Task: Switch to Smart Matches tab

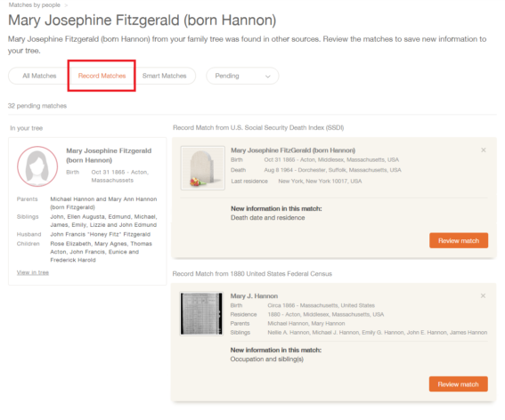Action: click(x=164, y=76)
